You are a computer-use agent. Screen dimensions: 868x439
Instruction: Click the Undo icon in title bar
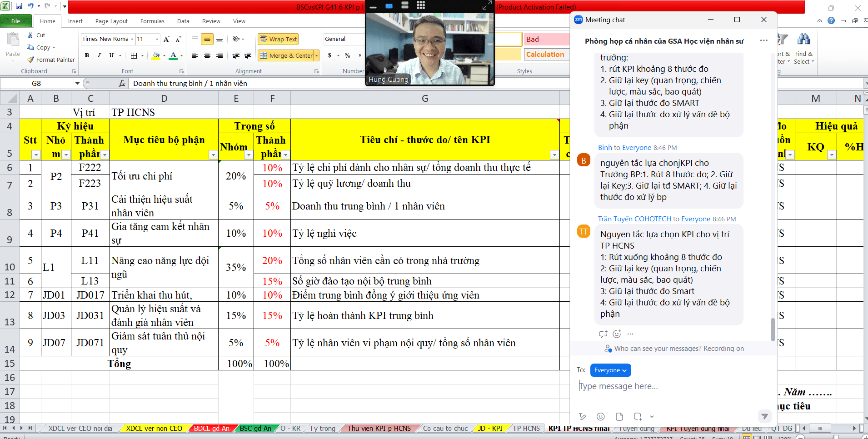(x=30, y=6)
